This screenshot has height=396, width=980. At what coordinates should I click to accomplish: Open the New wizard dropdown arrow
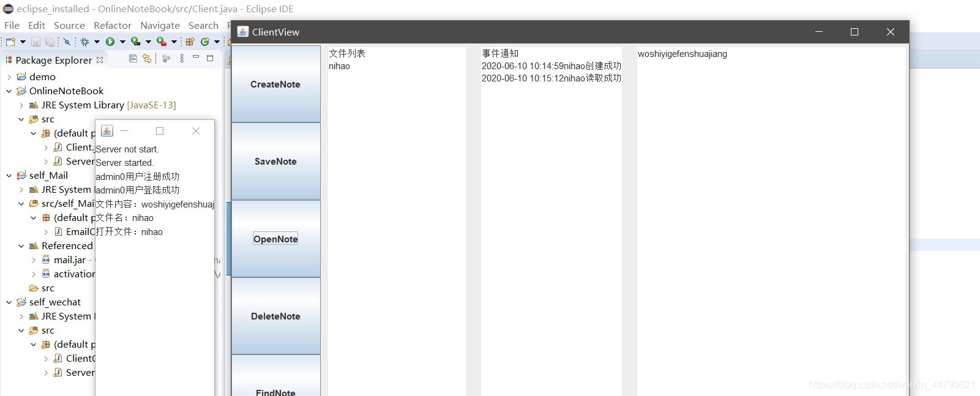23,42
